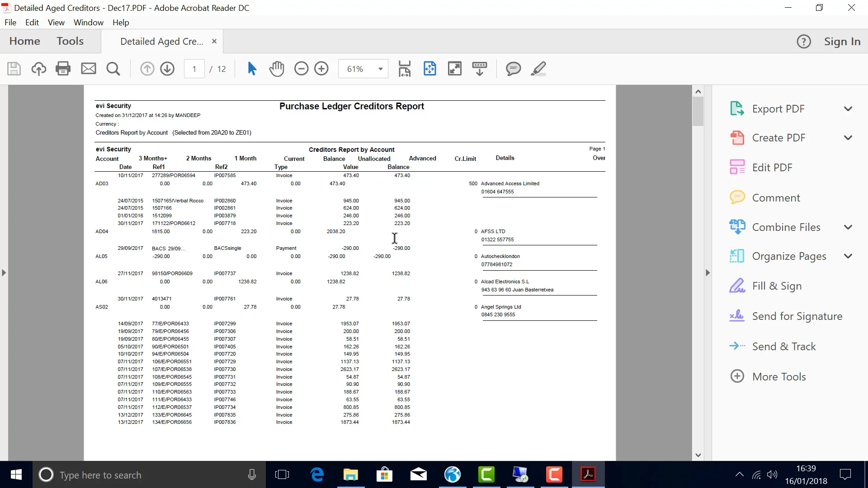The image size is (868, 488).
Task: Click the volume speaker tray icon
Action: point(772,474)
